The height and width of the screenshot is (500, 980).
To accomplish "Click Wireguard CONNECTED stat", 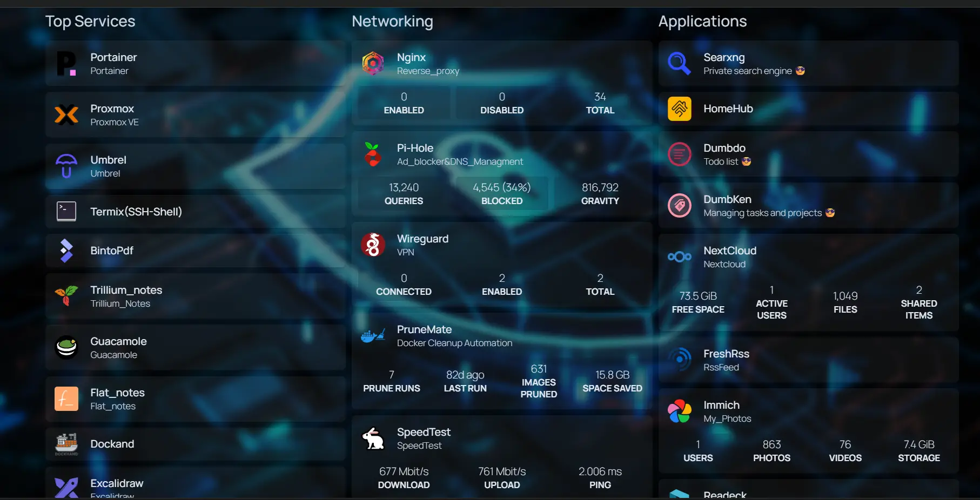I will point(404,285).
